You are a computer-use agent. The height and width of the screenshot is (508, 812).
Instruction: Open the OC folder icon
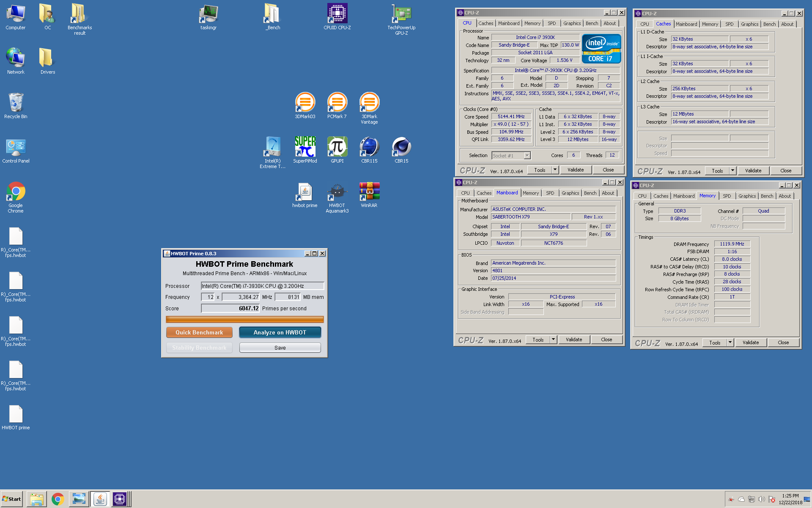(x=47, y=17)
